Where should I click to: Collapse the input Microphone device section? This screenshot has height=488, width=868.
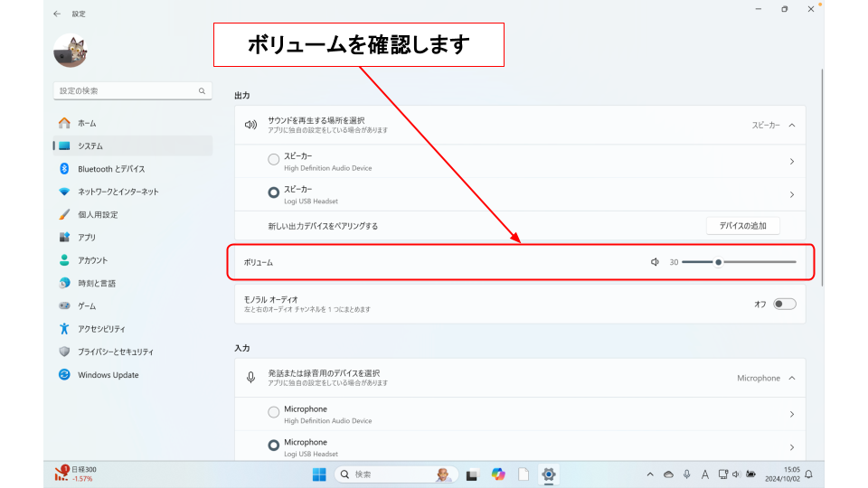tap(792, 378)
